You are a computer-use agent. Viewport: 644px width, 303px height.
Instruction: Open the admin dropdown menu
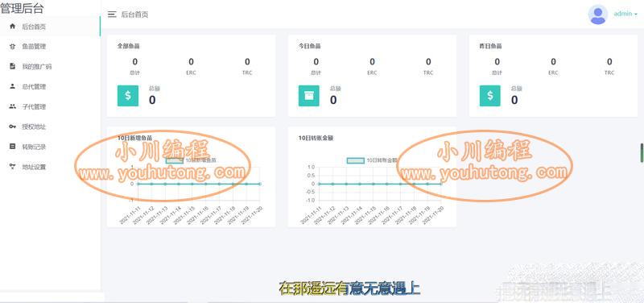[x=625, y=14]
